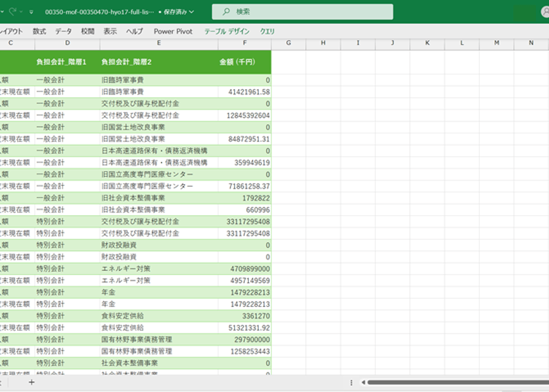Click 旧社会資本整備事業 in the 660996 row

pos(133,210)
